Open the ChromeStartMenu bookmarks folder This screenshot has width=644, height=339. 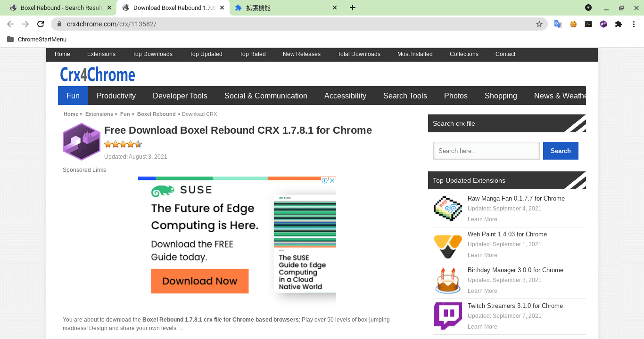37,40
